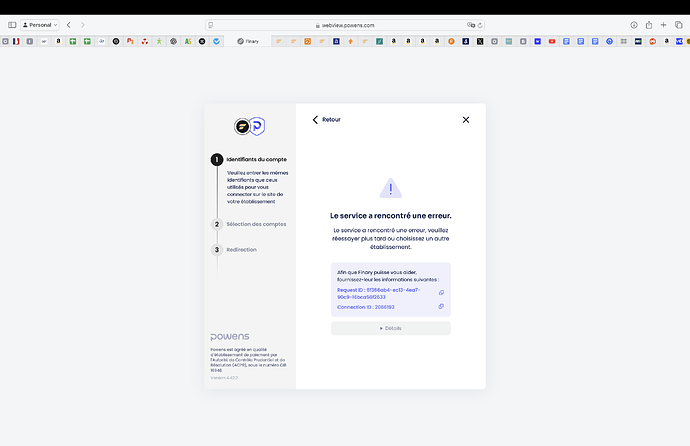
Task: Click the Connection ID : 2066193 text
Action: coord(366,307)
